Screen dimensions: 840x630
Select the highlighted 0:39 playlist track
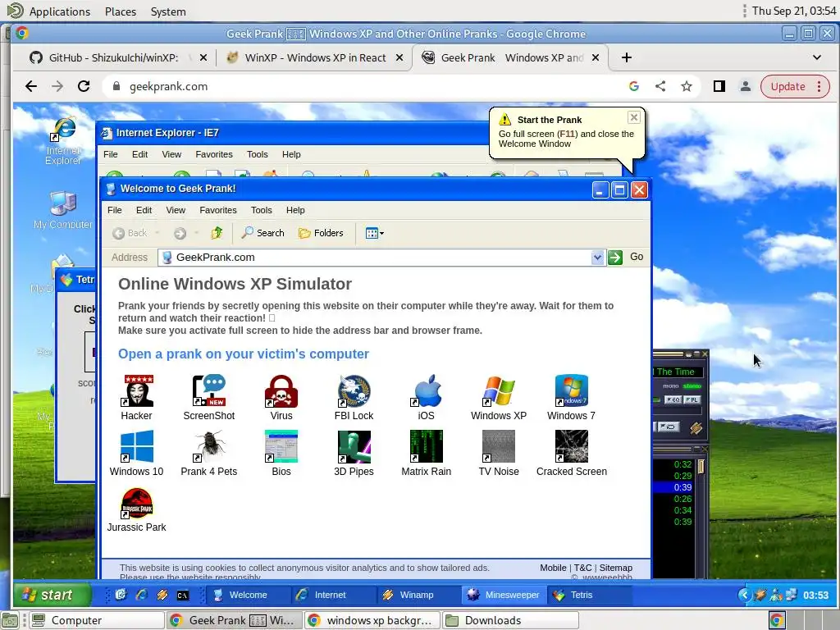coord(673,487)
